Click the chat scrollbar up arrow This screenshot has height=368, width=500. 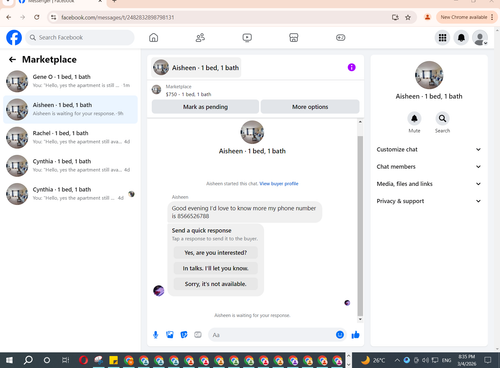360,122
